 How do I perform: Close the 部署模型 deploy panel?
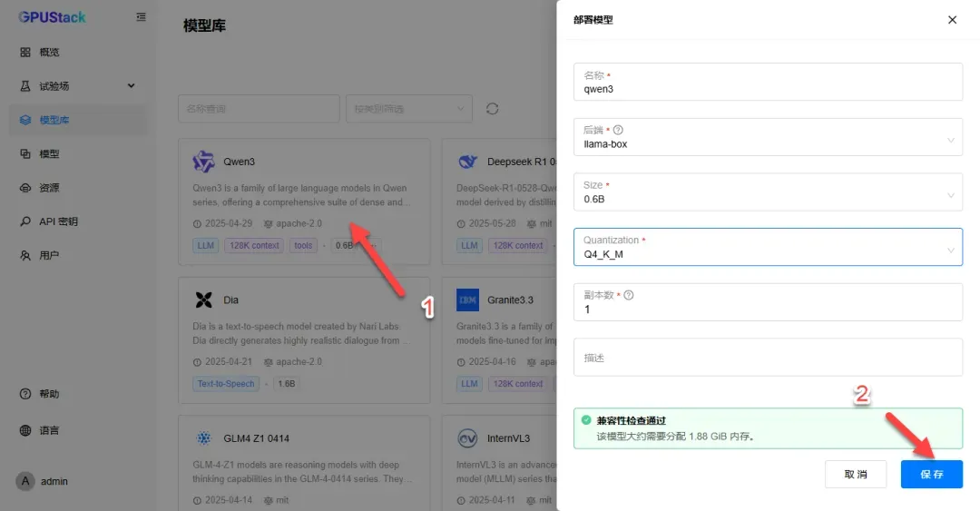(952, 20)
